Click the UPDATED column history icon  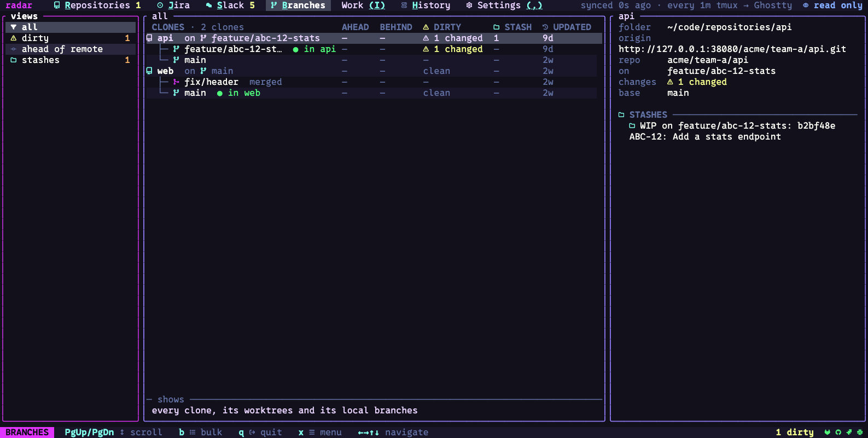545,27
